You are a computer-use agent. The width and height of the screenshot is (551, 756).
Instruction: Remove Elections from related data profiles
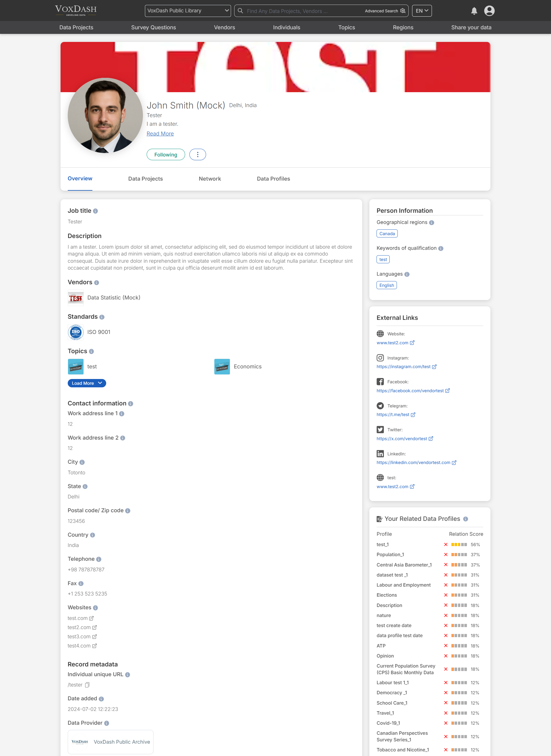(446, 595)
